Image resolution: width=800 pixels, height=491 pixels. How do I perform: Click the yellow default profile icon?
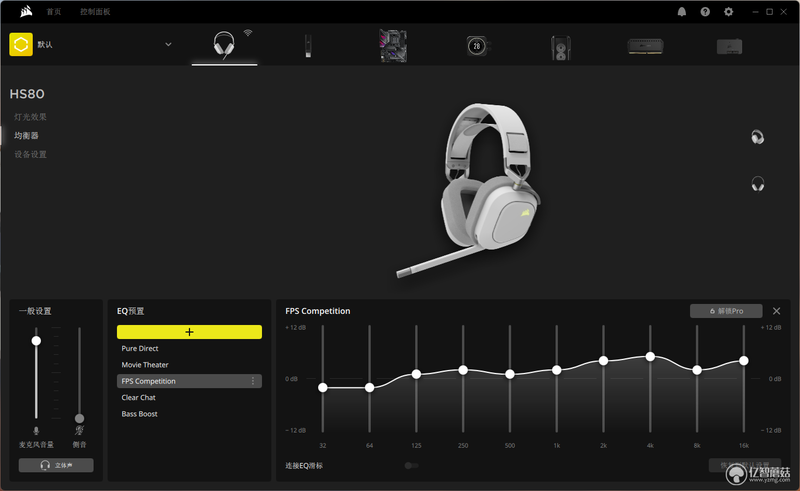pos(21,44)
